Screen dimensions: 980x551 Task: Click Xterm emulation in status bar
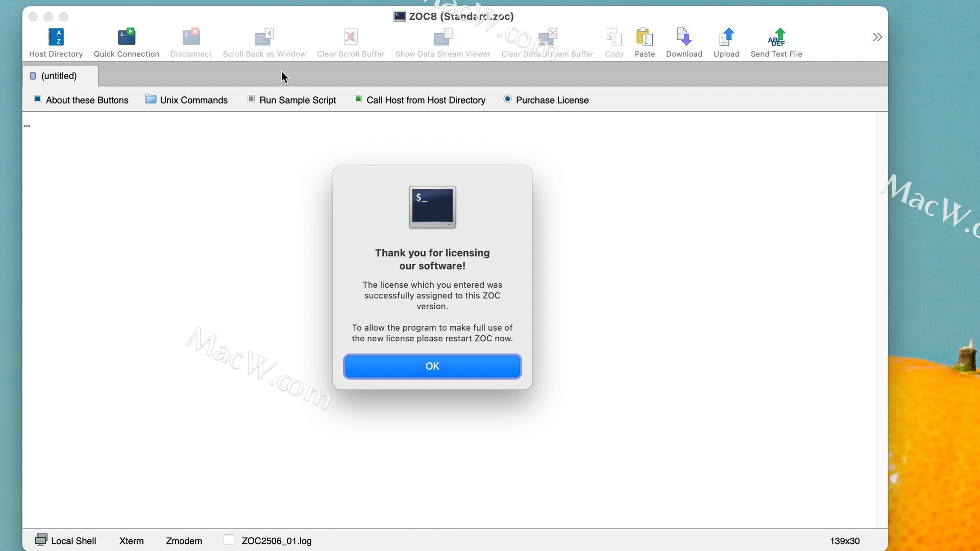(x=132, y=541)
